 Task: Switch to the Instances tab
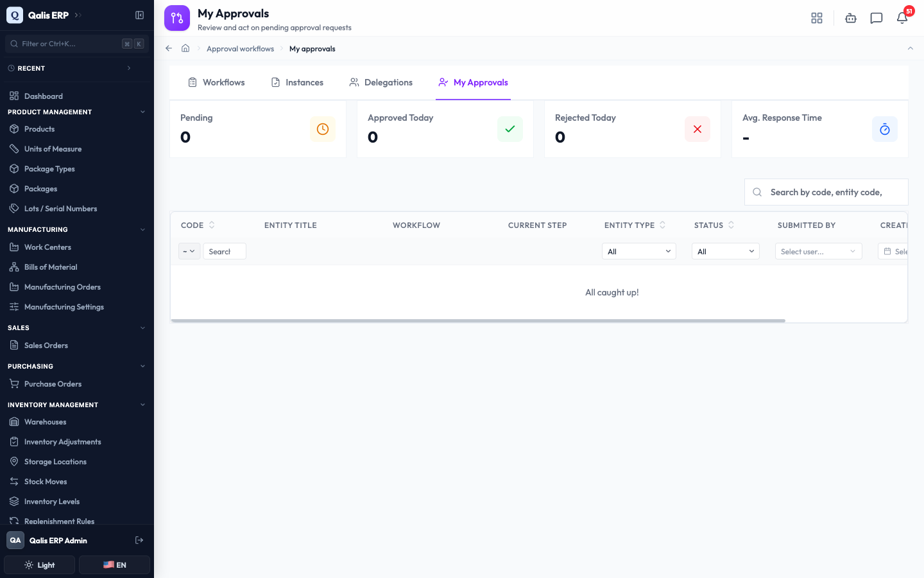(x=297, y=82)
